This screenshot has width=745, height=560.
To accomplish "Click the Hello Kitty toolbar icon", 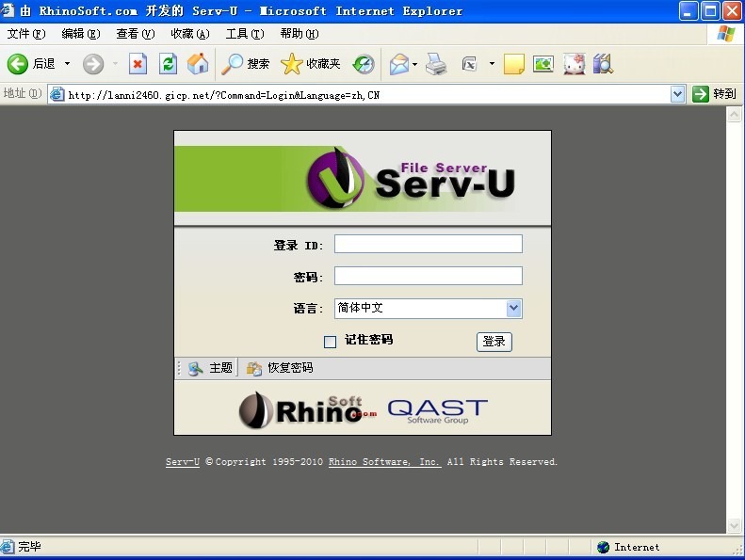I will click(574, 64).
